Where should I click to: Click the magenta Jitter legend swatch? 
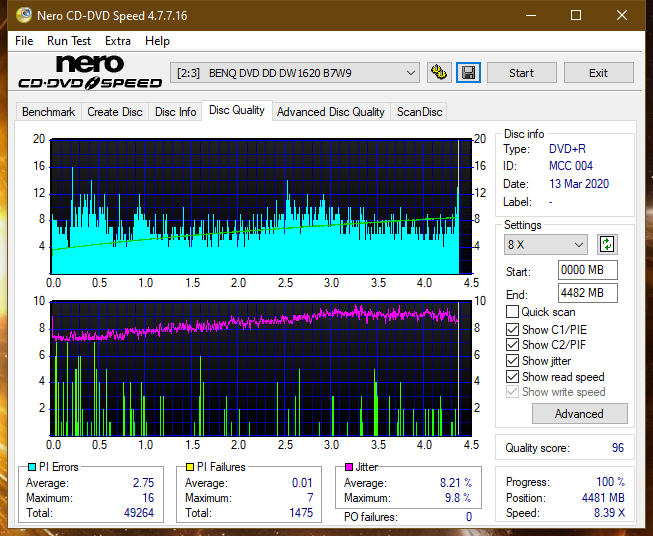click(x=349, y=467)
